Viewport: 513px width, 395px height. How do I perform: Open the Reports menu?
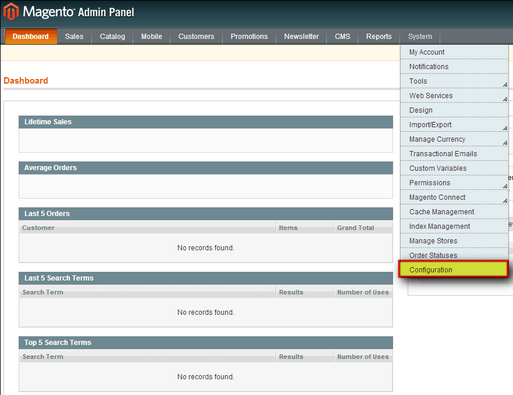(x=379, y=36)
